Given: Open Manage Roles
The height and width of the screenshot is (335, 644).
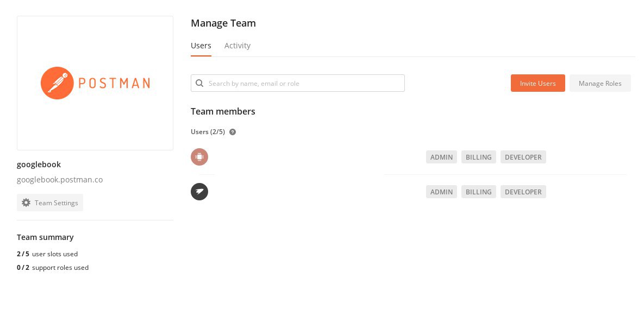Looking at the screenshot, I should (599, 83).
